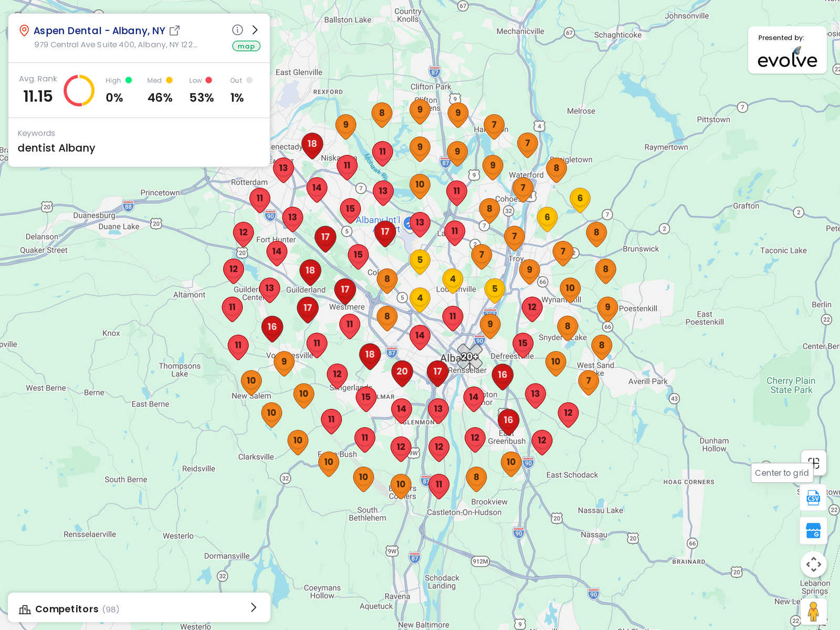Select rank 8 pin near Brookview
This screenshot has height=630, width=840.
tap(476, 479)
